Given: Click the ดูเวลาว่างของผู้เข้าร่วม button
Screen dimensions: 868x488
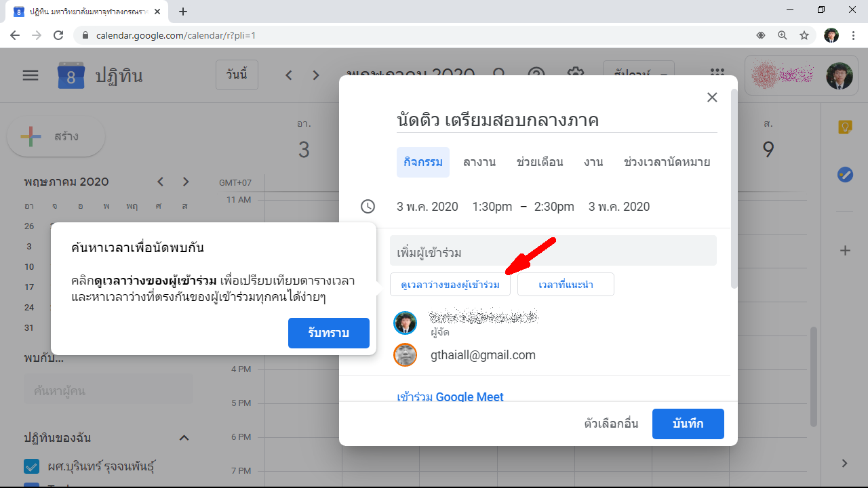Looking at the screenshot, I should pyautogui.click(x=450, y=285).
